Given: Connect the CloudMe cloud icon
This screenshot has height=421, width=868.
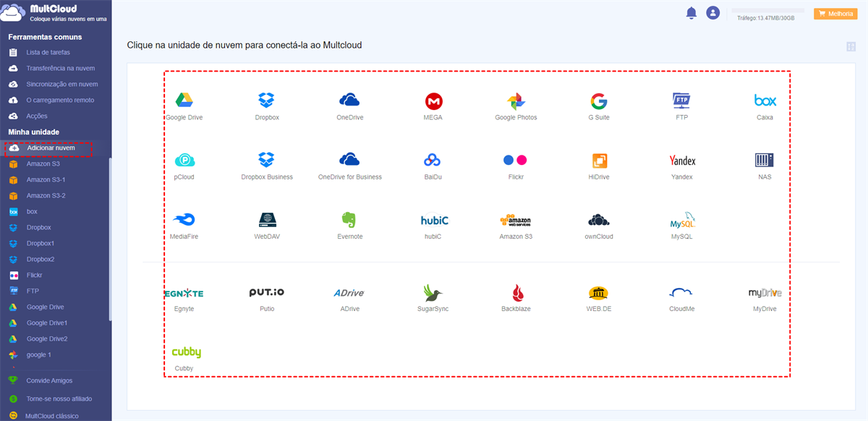Looking at the screenshot, I should coord(681,292).
